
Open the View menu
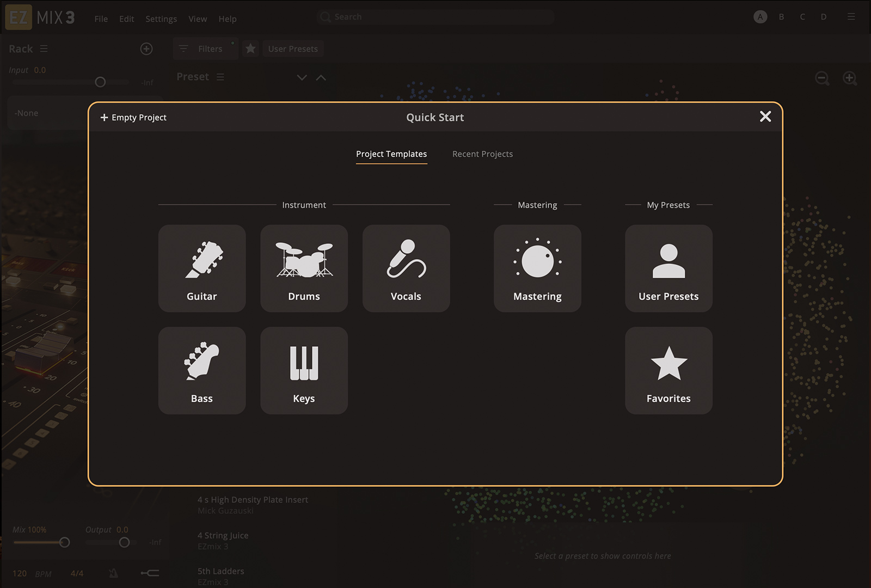pos(198,19)
